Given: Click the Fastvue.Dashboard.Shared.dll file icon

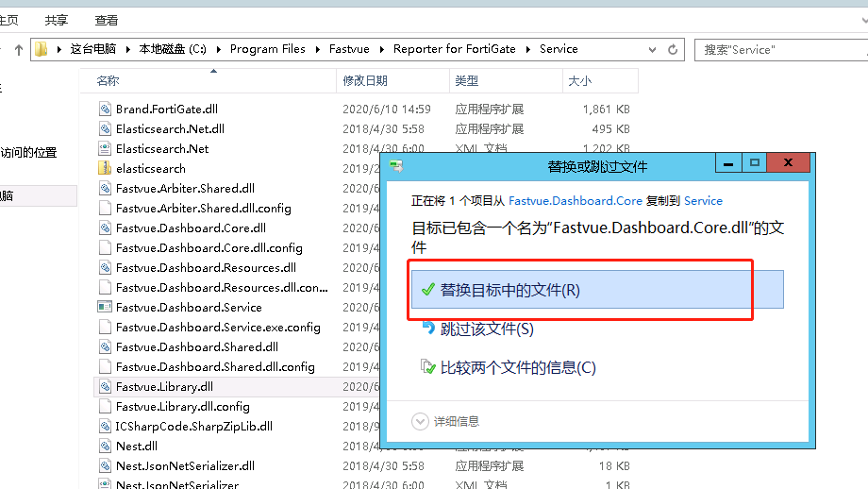Looking at the screenshot, I should click(x=105, y=346).
